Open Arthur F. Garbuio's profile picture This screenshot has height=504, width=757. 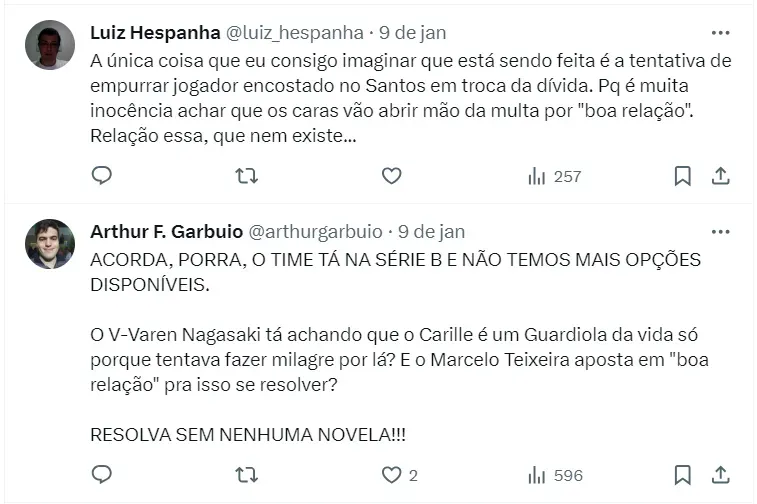point(50,244)
